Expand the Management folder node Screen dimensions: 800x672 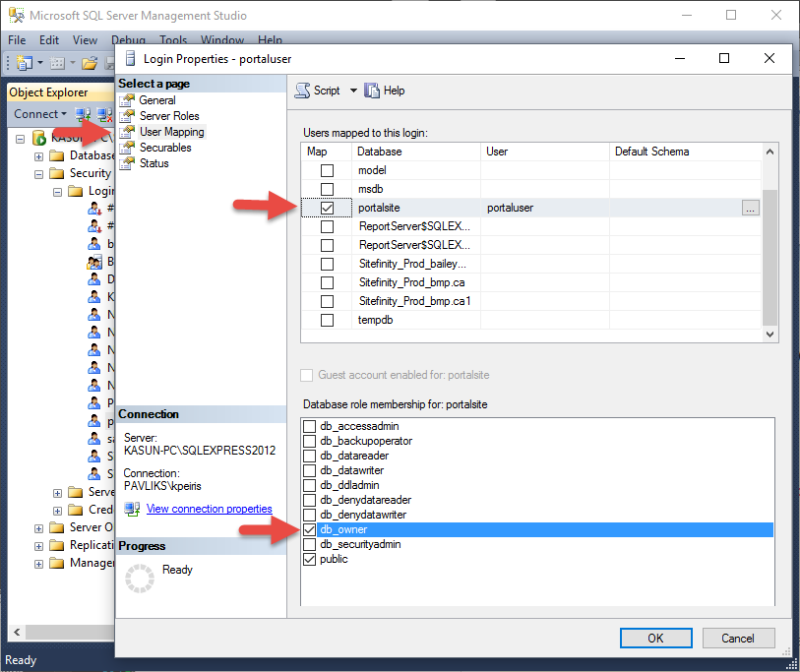(38, 564)
